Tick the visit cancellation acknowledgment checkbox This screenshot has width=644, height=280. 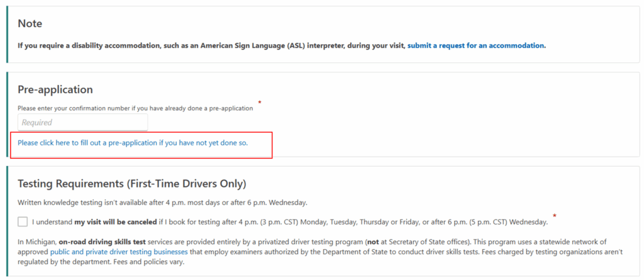(23, 221)
